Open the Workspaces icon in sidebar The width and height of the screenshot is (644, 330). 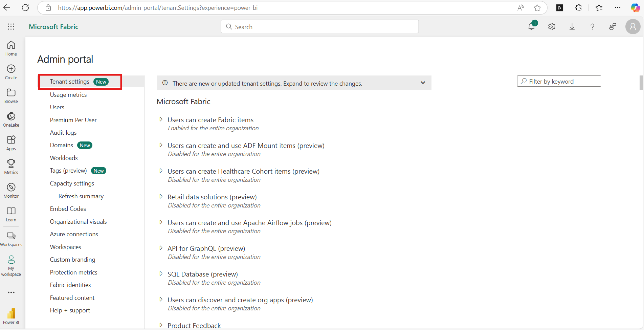click(x=11, y=236)
